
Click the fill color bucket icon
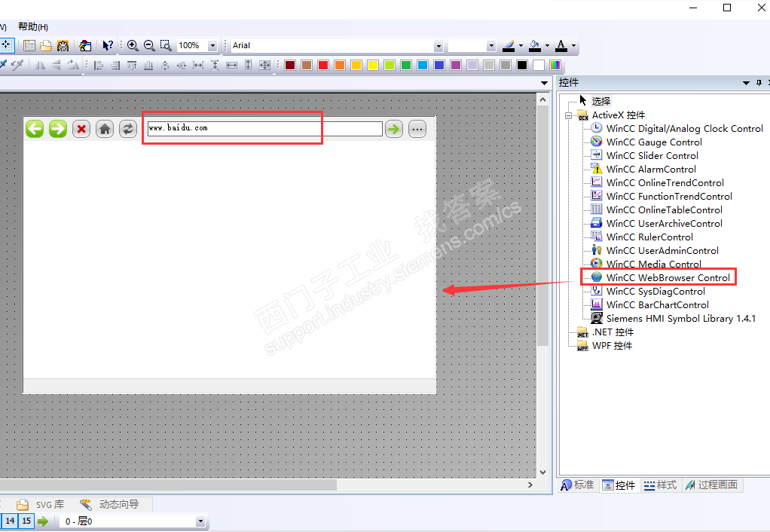[x=535, y=46]
